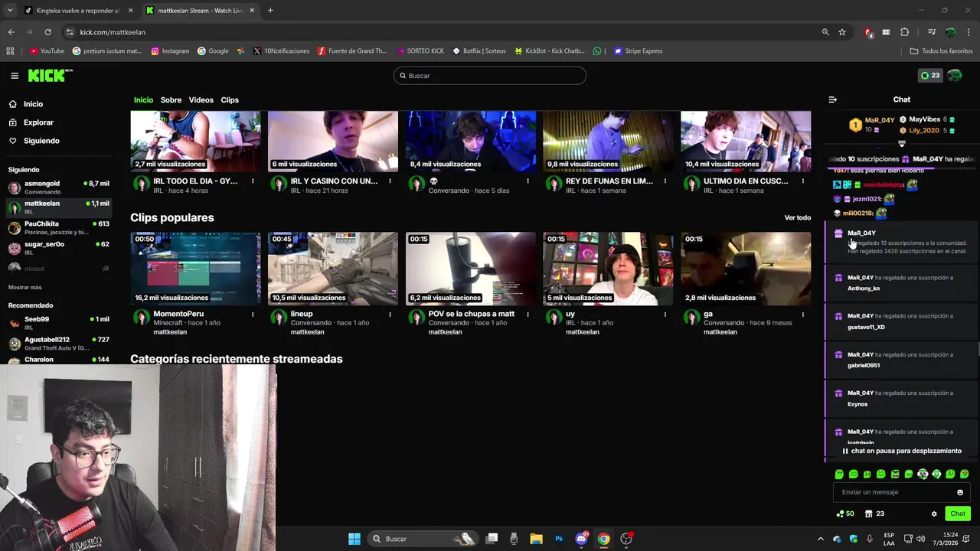Open the browser tab search dropdown

tap(10, 11)
